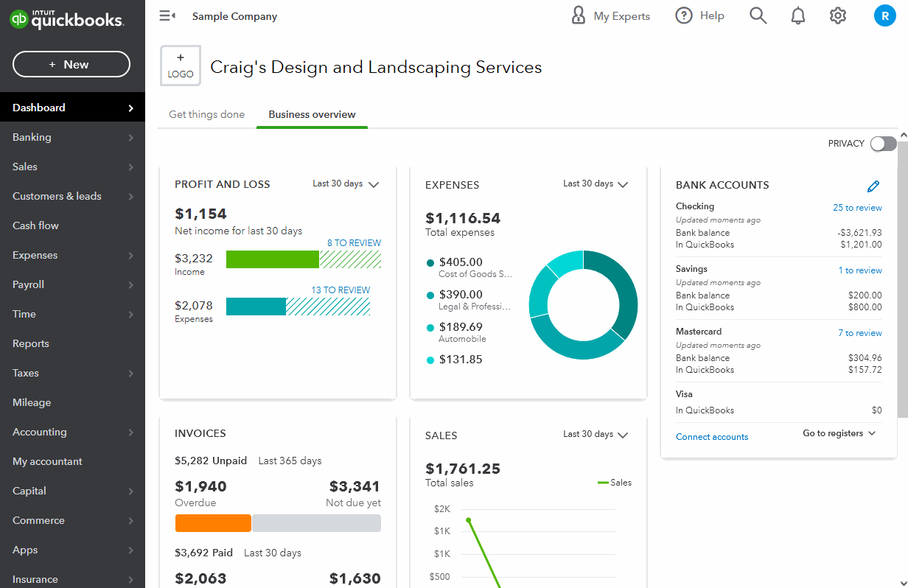
Task: Open Time in sidebar
Action: pyautogui.click(x=72, y=314)
